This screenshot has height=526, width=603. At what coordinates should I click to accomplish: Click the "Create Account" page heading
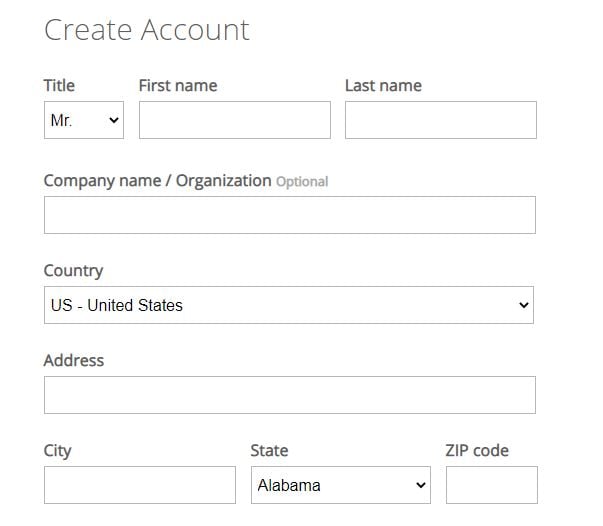point(147,30)
